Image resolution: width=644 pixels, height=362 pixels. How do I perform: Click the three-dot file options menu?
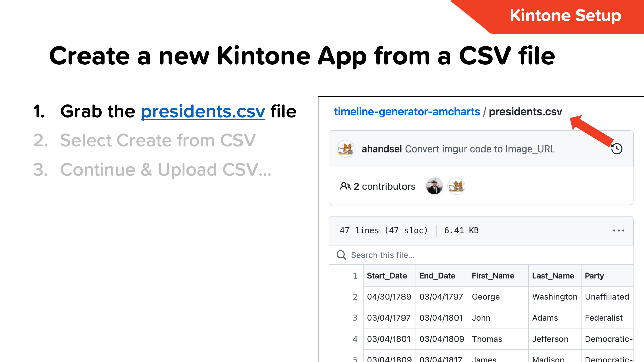tap(619, 231)
